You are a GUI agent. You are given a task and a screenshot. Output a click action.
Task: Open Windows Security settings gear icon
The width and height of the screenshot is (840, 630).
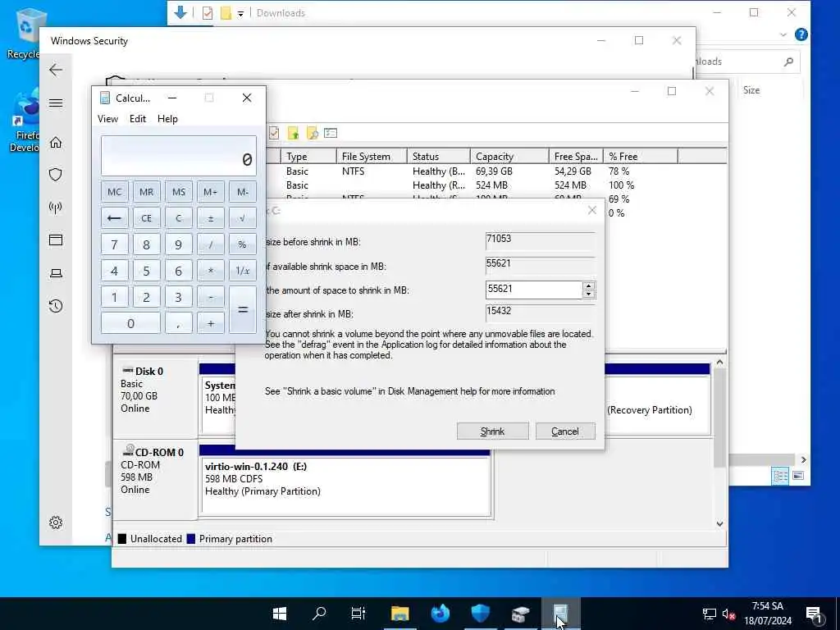click(x=56, y=523)
